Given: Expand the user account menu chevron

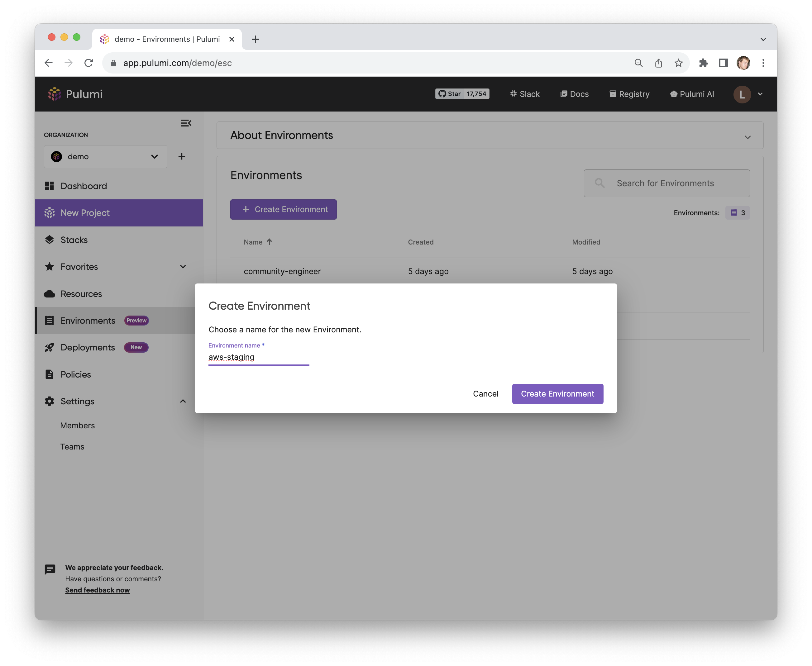Looking at the screenshot, I should click(760, 94).
